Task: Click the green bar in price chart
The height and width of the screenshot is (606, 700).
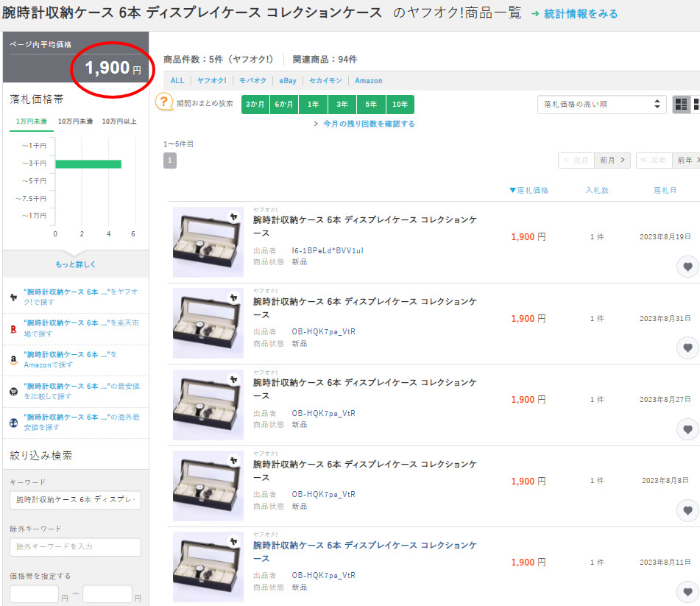Action: tap(88, 163)
